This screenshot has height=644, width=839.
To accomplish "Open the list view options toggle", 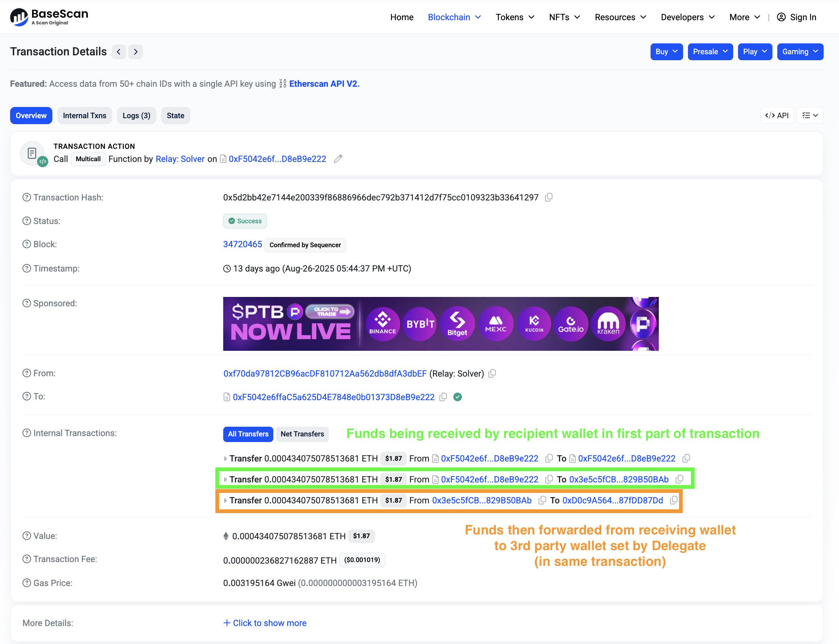I will pyautogui.click(x=809, y=116).
